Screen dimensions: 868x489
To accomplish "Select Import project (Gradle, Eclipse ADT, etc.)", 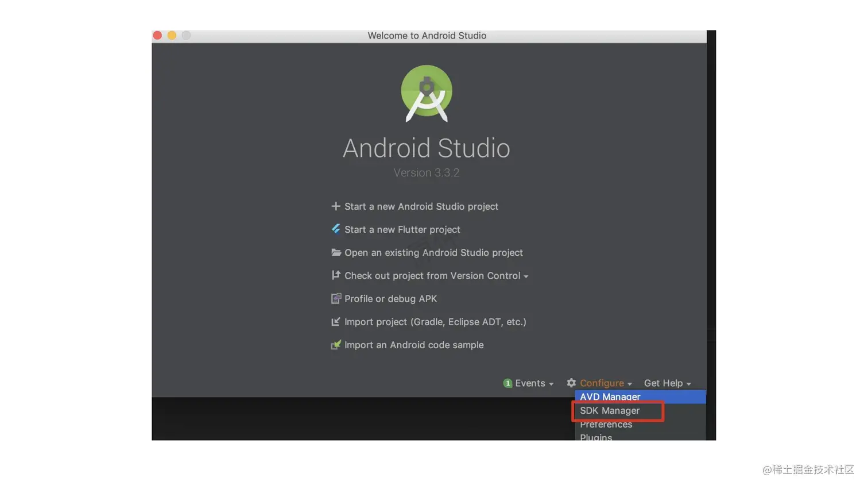I will click(x=435, y=322).
